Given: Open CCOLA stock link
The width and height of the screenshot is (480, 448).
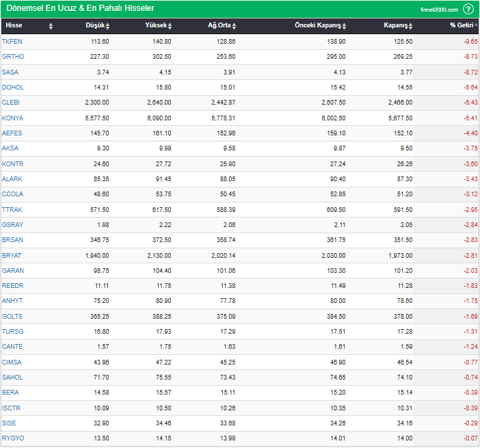Looking at the screenshot, I should [x=12, y=194].
